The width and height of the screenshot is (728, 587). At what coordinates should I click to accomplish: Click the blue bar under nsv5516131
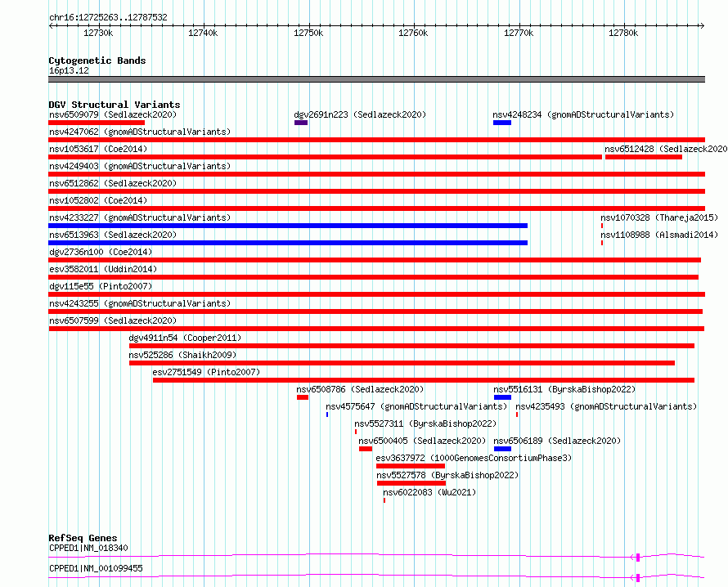[x=502, y=397]
